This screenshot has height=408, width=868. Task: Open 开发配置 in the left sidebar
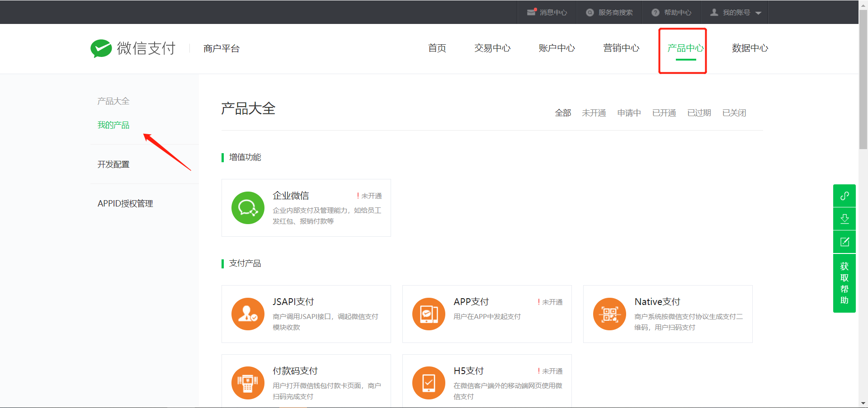coord(113,164)
